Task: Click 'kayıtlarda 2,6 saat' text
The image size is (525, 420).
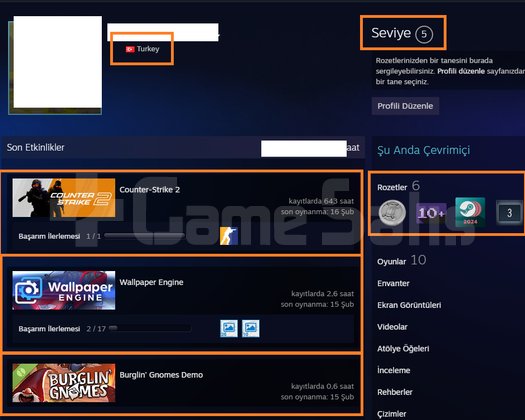Action: coord(322,294)
